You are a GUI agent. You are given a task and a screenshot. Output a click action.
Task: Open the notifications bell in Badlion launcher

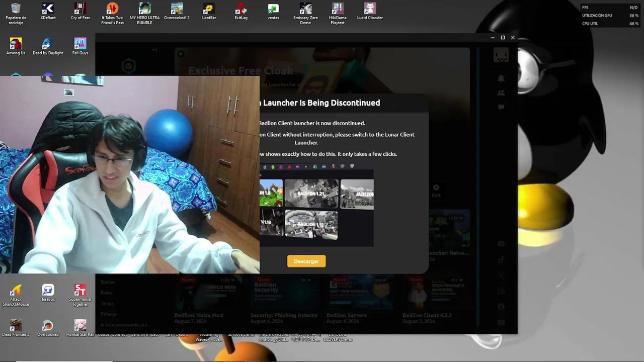click(501, 79)
